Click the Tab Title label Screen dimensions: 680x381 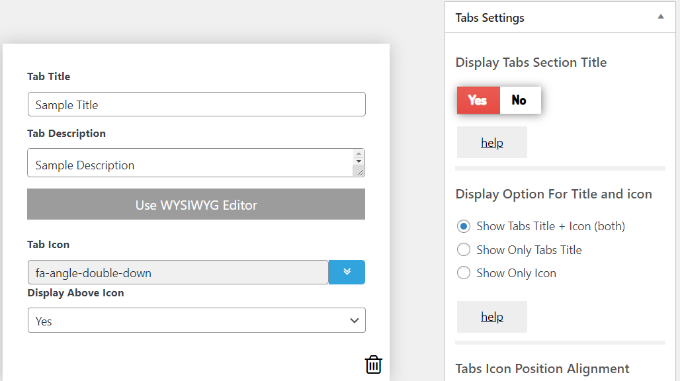coord(49,76)
